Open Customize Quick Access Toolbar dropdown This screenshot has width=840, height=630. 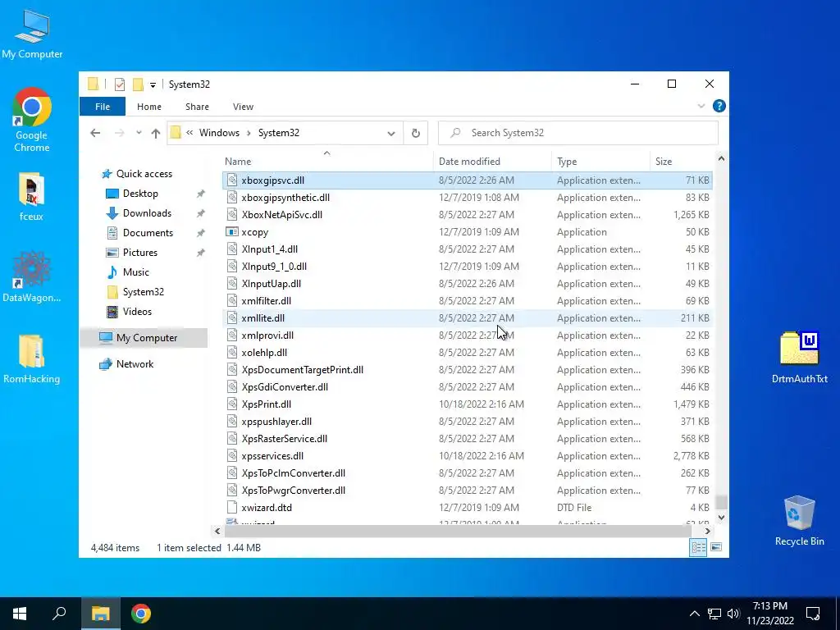153,84
